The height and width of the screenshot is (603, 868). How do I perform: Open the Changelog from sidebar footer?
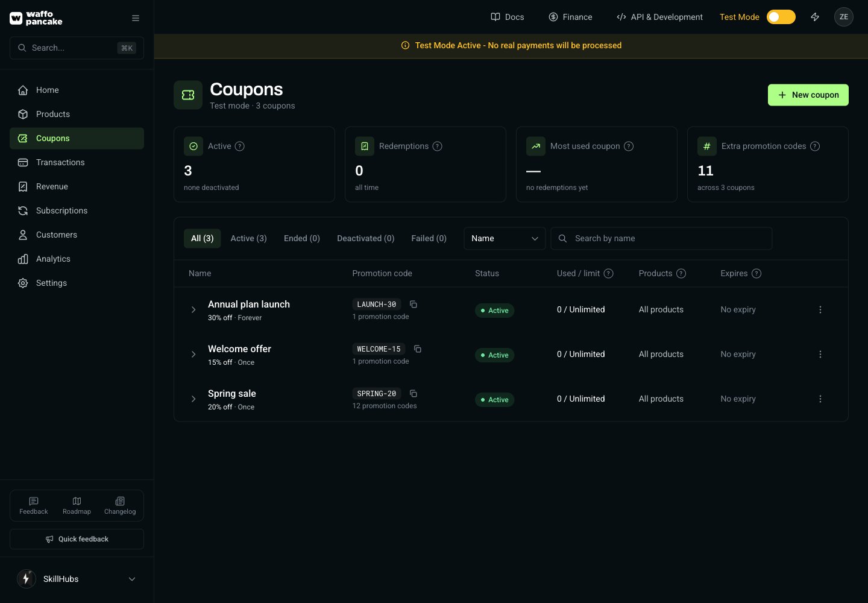[120, 505]
